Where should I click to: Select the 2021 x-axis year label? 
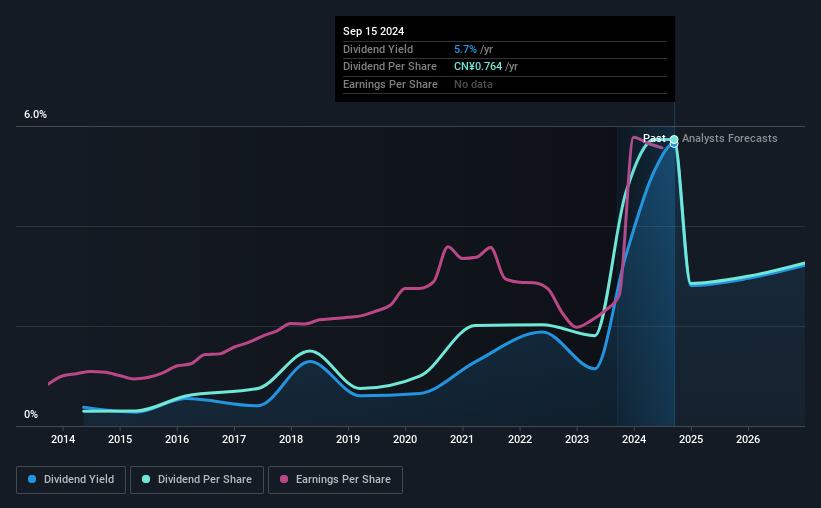(462, 439)
